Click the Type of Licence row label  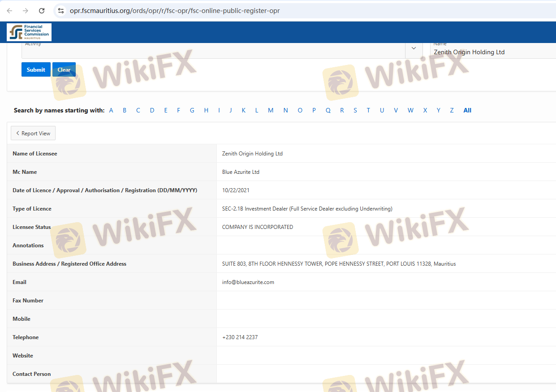[32, 209]
